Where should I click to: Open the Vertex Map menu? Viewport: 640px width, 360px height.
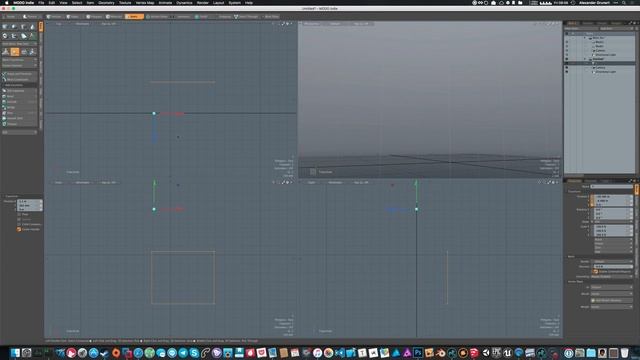(x=144, y=2)
